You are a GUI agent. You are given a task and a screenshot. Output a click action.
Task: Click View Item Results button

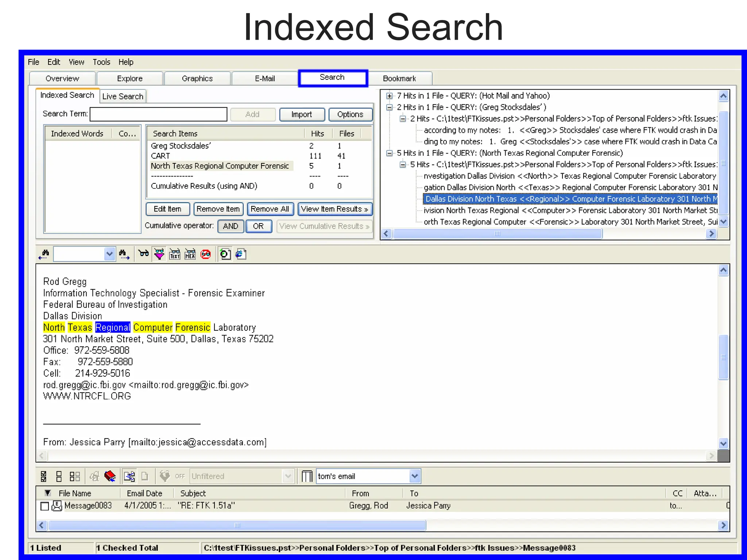(x=335, y=209)
